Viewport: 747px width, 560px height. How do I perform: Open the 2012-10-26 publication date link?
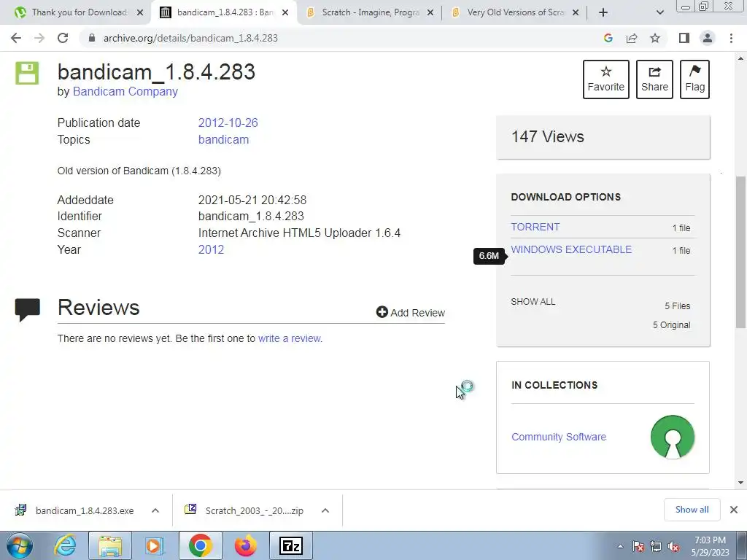tap(228, 122)
